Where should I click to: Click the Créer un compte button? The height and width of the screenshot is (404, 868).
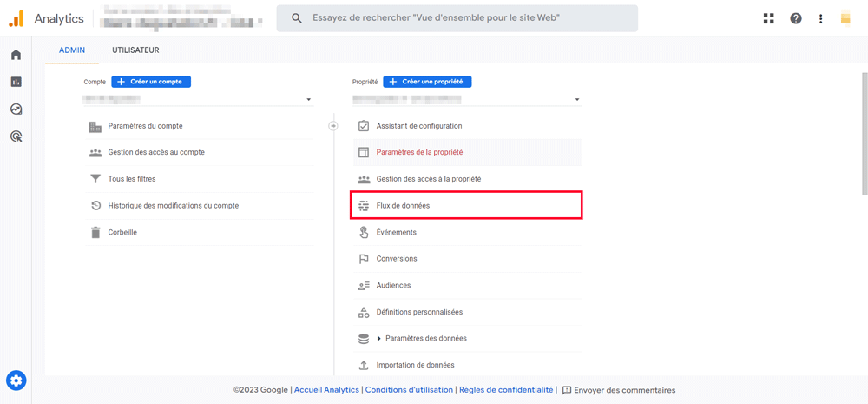point(151,82)
